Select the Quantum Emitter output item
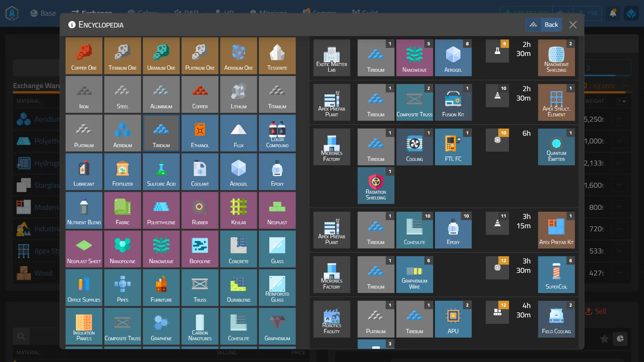644x362 pixels. (x=556, y=147)
